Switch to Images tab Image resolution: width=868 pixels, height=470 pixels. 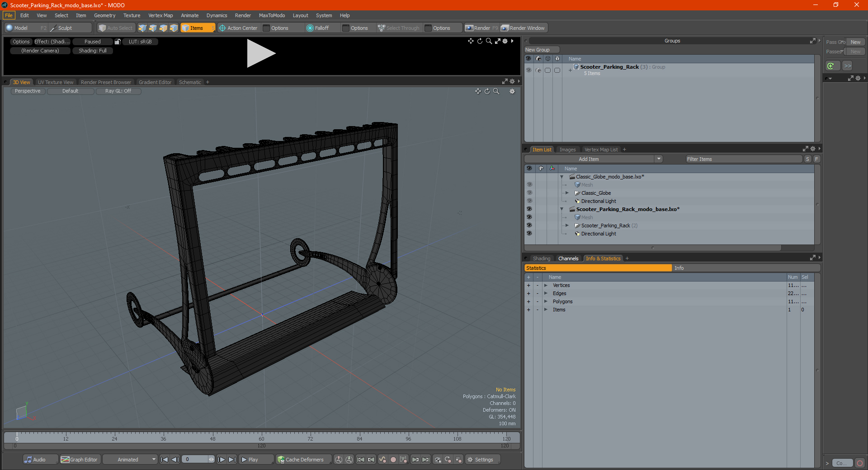point(567,150)
